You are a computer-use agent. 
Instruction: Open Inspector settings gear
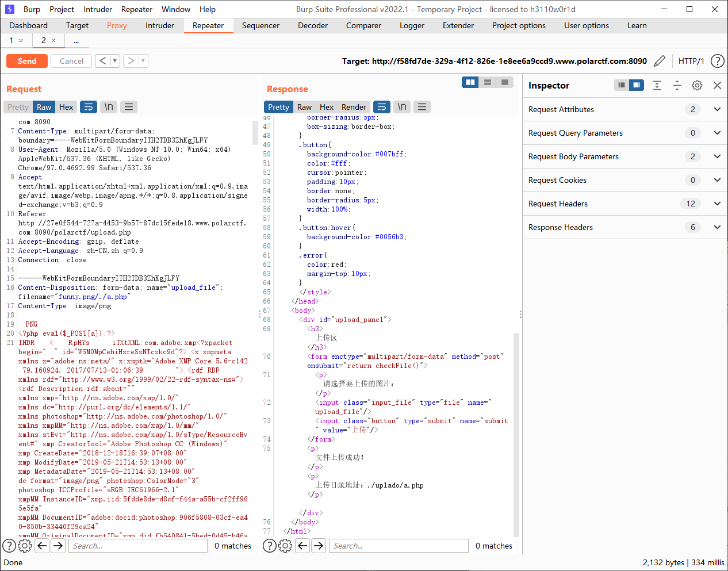[697, 85]
